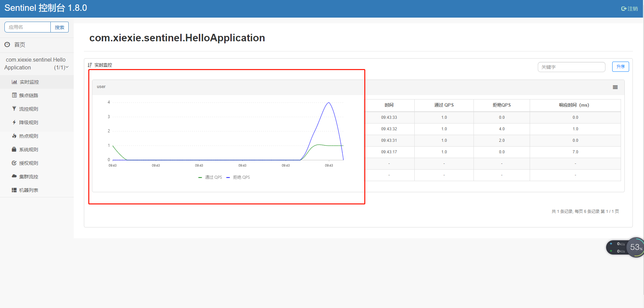Click the sort icon beside 实时监控 heading

(x=90, y=65)
